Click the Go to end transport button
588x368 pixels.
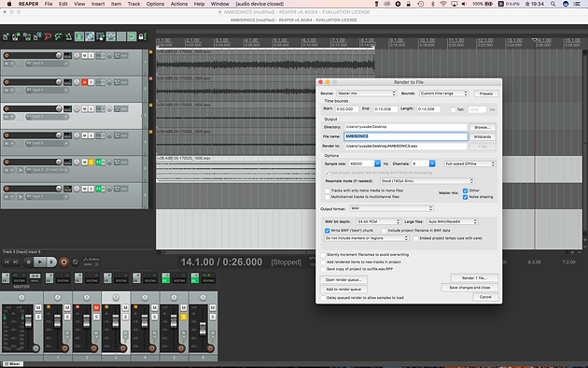point(15,262)
